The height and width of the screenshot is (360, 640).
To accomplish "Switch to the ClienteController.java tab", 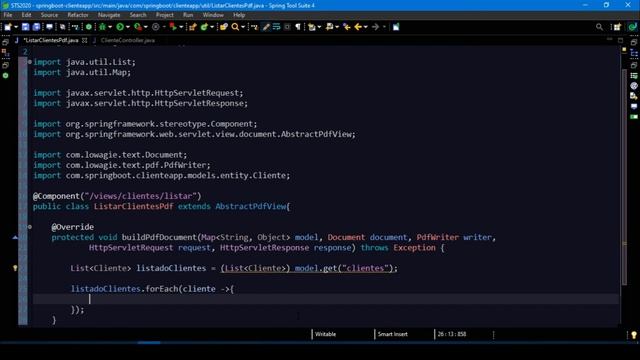I will 128,40.
